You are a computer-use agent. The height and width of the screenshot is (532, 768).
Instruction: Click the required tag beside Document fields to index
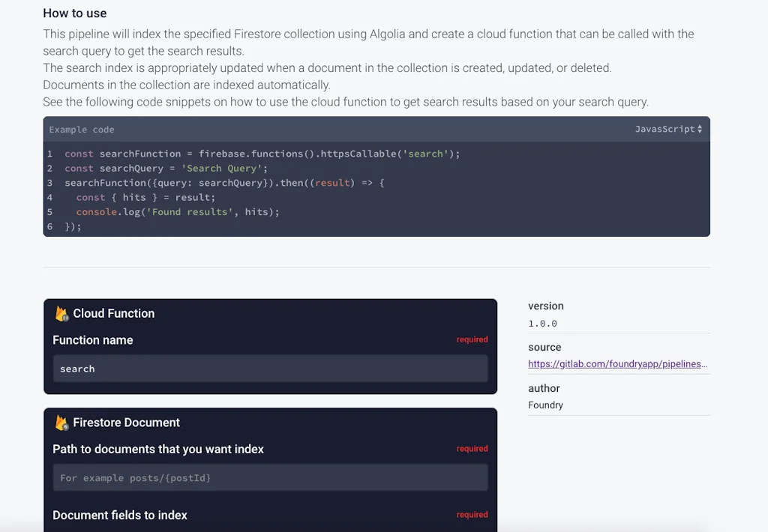tap(472, 515)
